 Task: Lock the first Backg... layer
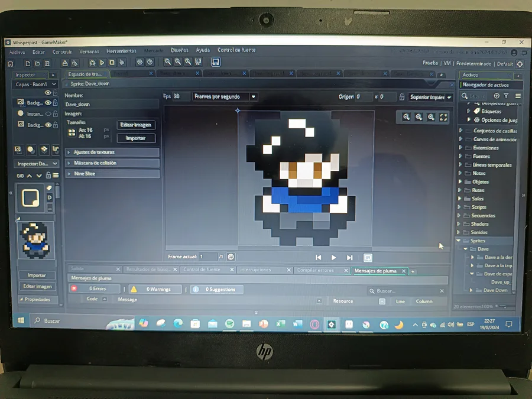pos(56,103)
